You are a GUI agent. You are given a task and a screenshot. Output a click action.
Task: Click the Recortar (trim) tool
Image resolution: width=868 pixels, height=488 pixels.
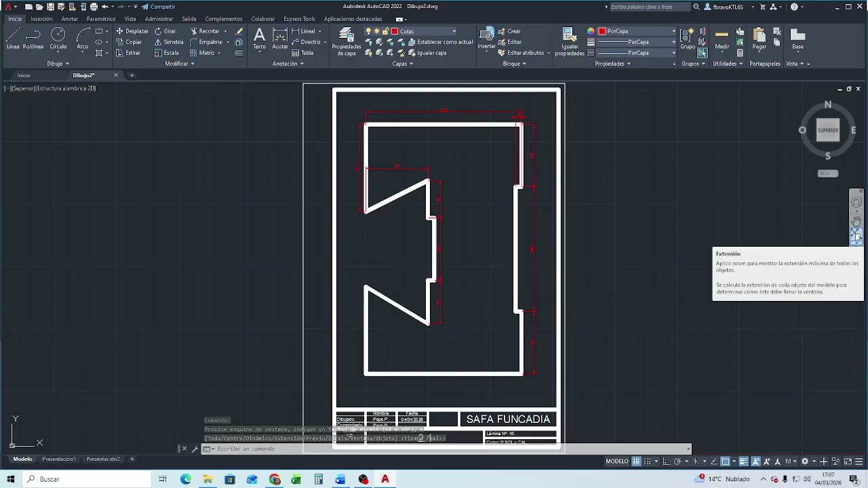pyautogui.click(x=204, y=31)
